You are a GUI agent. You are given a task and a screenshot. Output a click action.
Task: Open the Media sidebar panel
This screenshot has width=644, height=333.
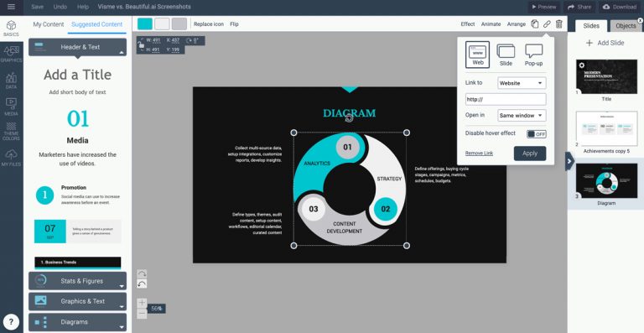point(11,107)
